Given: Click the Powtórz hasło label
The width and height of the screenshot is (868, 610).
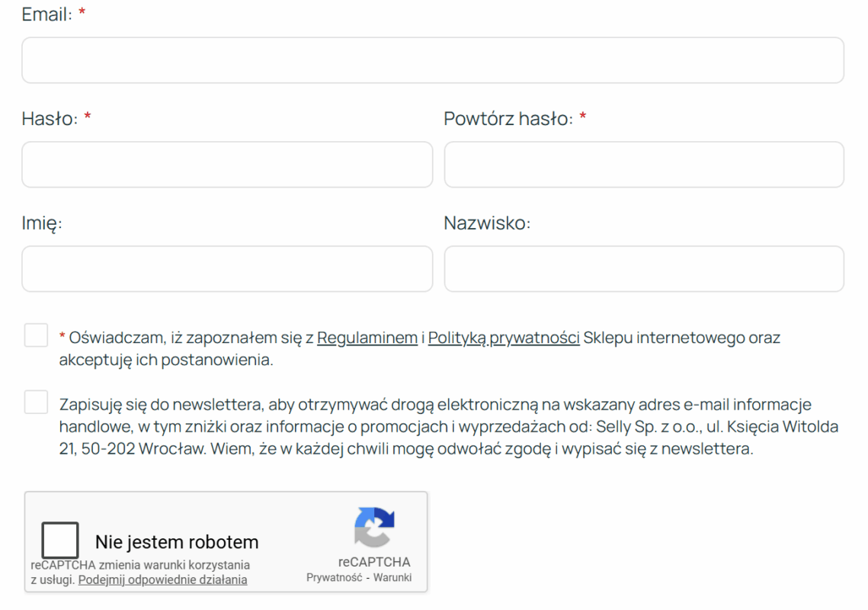Looking at the screenshot, I should tap(508, 119).
